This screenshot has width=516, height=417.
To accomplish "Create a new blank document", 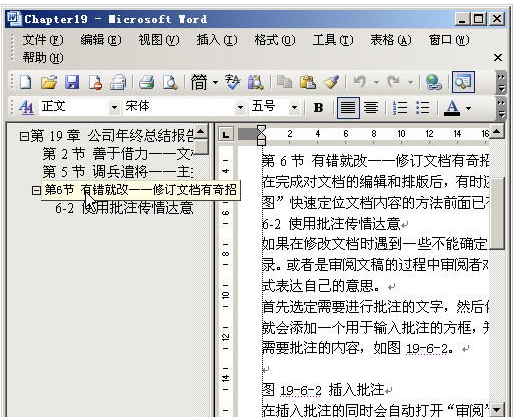I will 26,82.
